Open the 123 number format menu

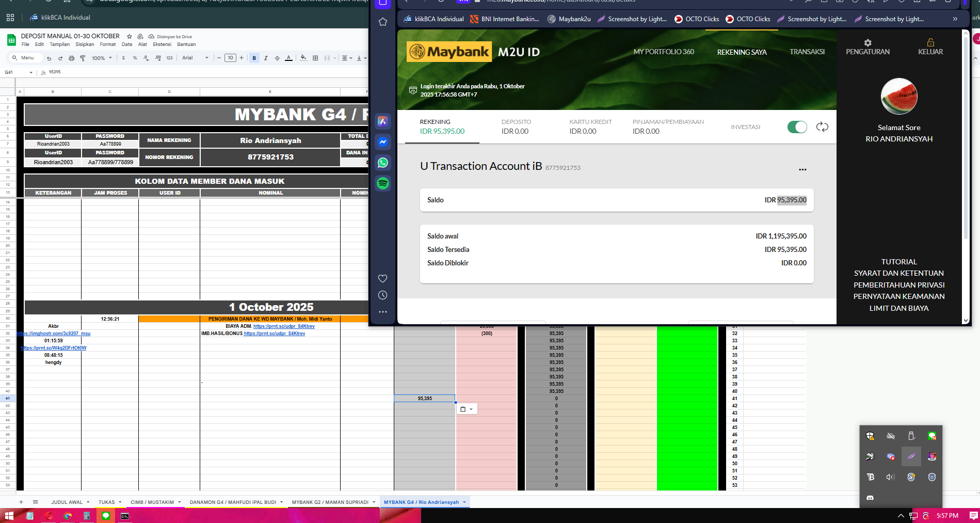pos(169,58)
